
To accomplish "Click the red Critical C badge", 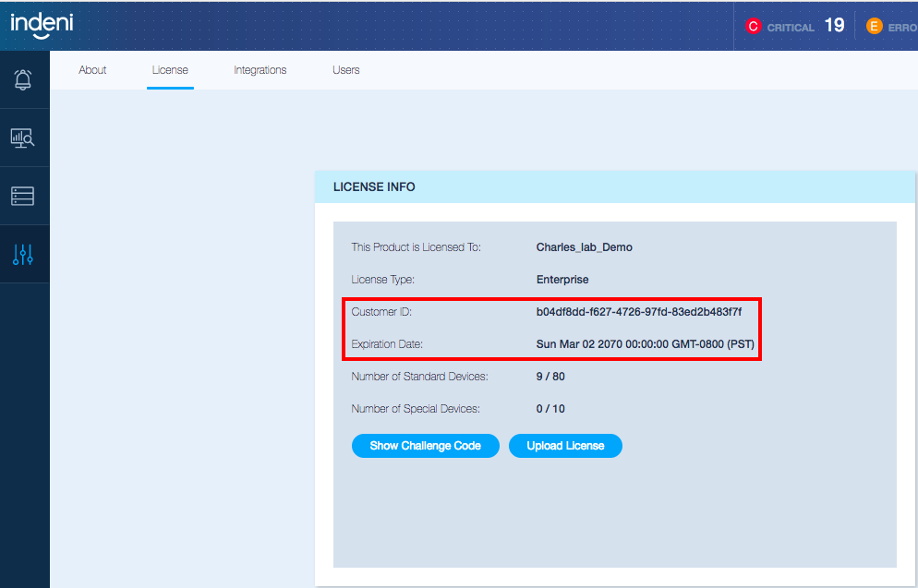I will tap(753, 27).
